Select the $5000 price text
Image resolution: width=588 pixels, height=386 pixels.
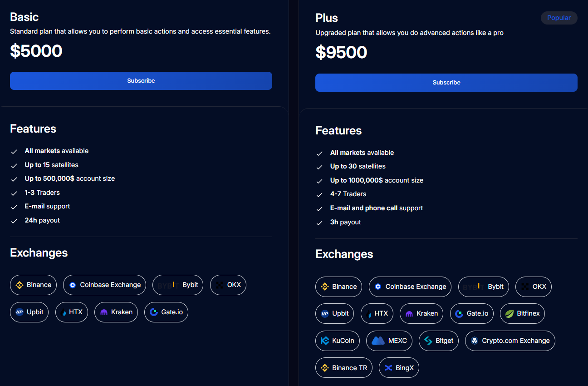coord(36,51)
